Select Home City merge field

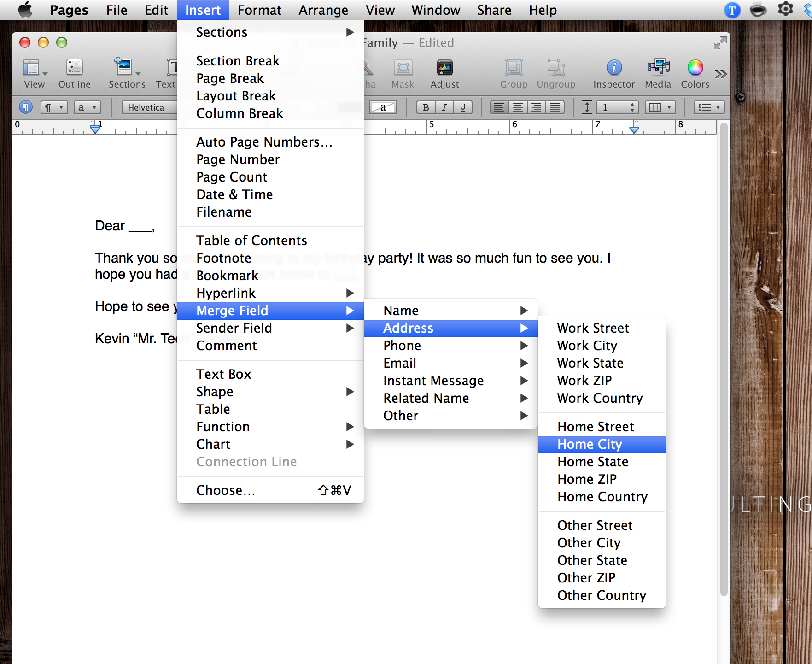tap(602, 444)
